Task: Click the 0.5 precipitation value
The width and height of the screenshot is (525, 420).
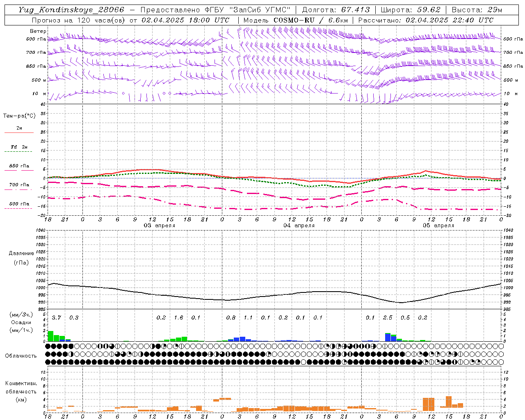Action: coord(405,318)
